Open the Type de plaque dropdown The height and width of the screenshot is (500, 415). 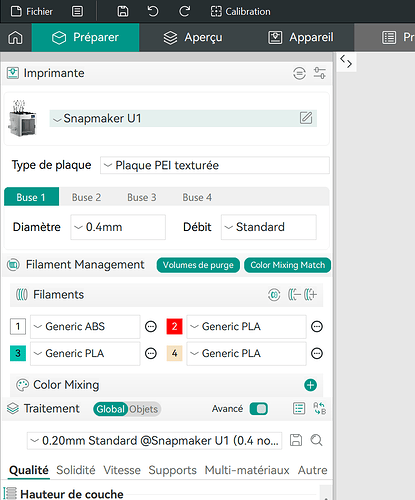(x=215, y=165)
